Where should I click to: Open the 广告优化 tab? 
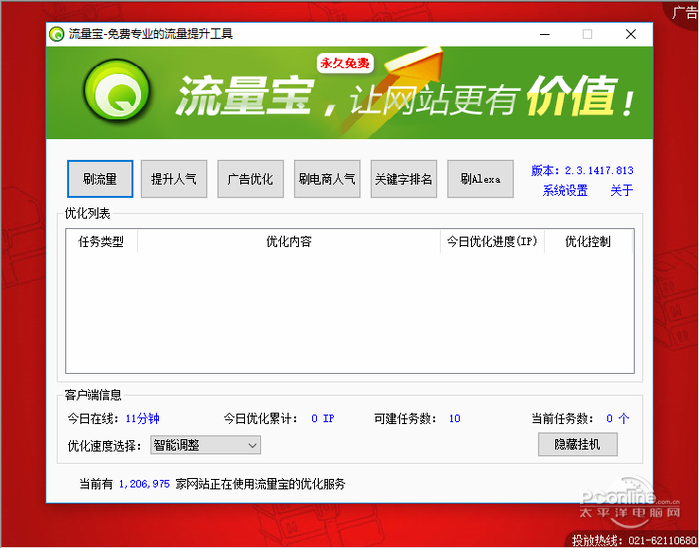click(x=250, y=179)
